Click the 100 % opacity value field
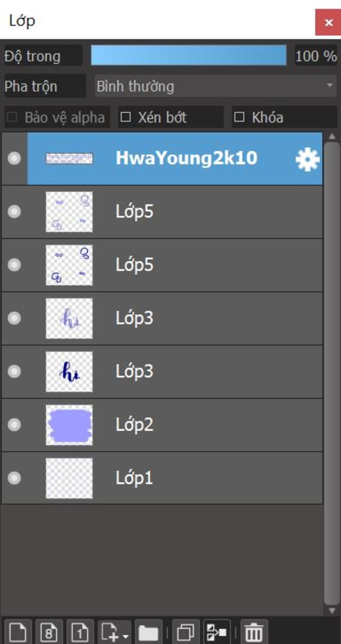The image size is (341, 644). pos(316,56)
